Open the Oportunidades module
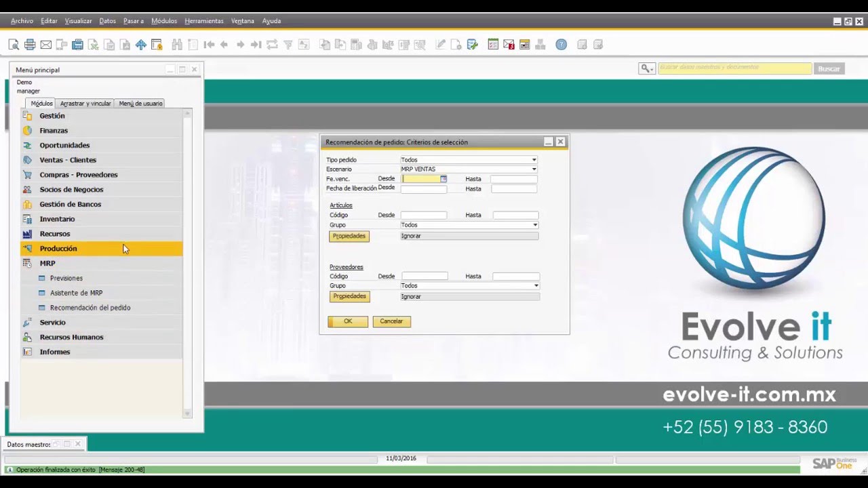 [x=102, y=146]
